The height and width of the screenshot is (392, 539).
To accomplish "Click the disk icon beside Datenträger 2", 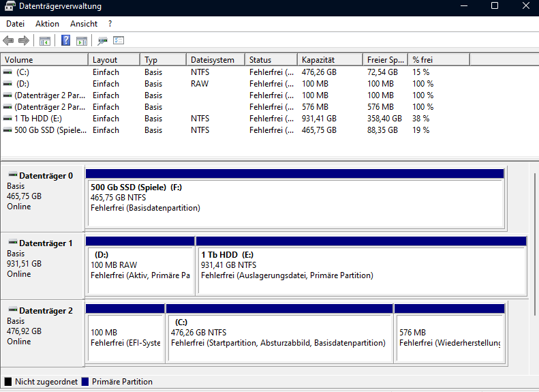I will 13,309.
